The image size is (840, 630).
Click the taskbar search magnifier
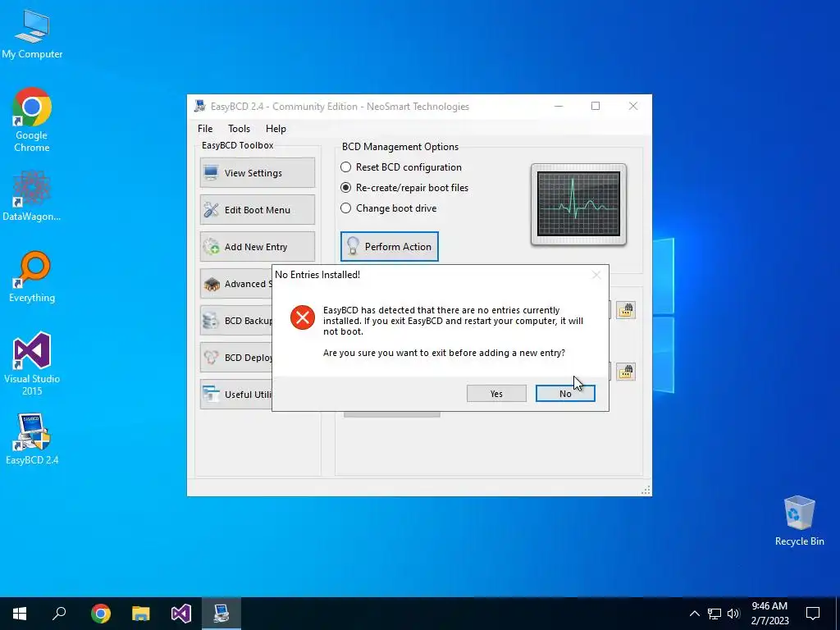[59, 614]
